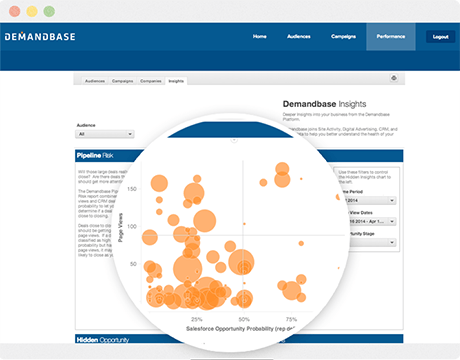Viewport: 460px width, 360px height.
Task: Open the settings gear icon near tabs
Action: (394, 78)
